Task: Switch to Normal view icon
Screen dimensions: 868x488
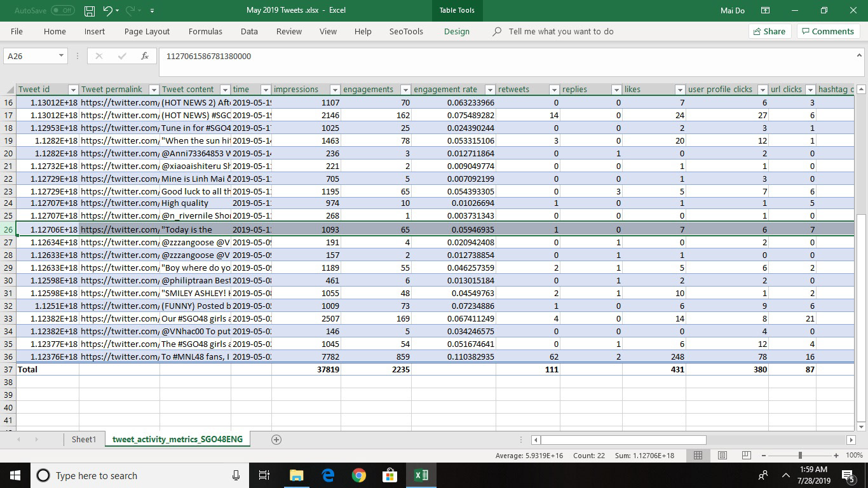Action: (698, 456)
